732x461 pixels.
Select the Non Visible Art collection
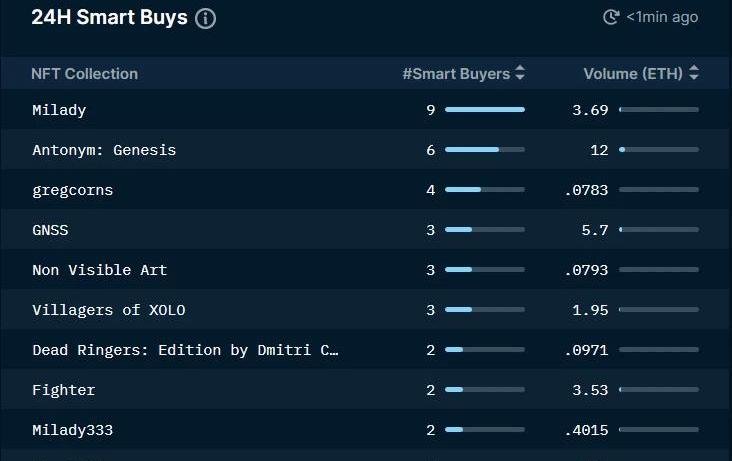point(100,270)
